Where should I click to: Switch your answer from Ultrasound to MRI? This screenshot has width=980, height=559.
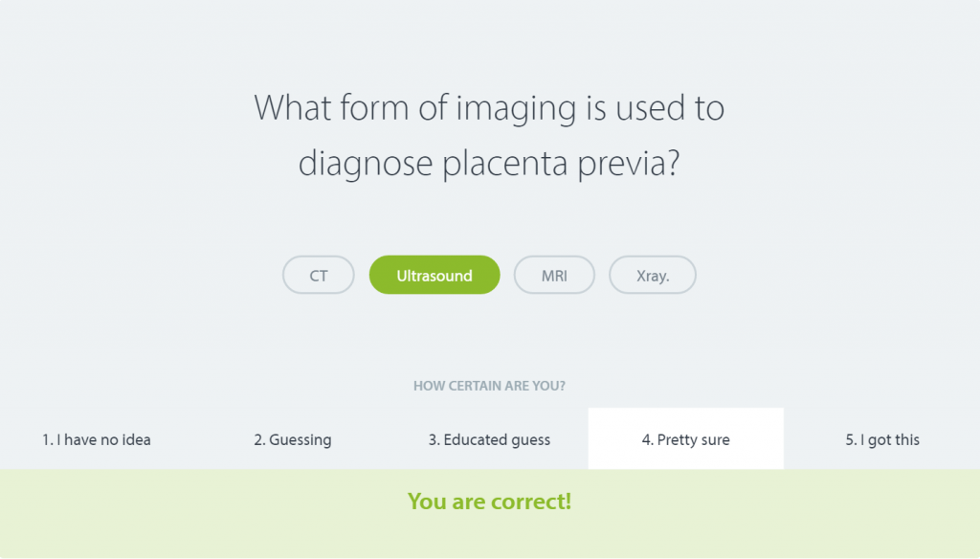pos(554,275)
